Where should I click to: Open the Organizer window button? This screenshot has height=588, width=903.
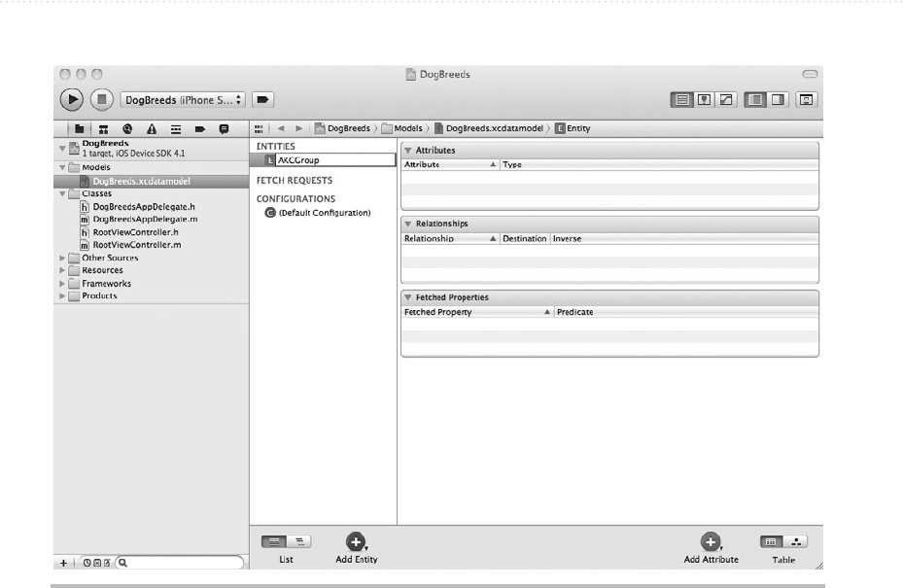(806, 100)
